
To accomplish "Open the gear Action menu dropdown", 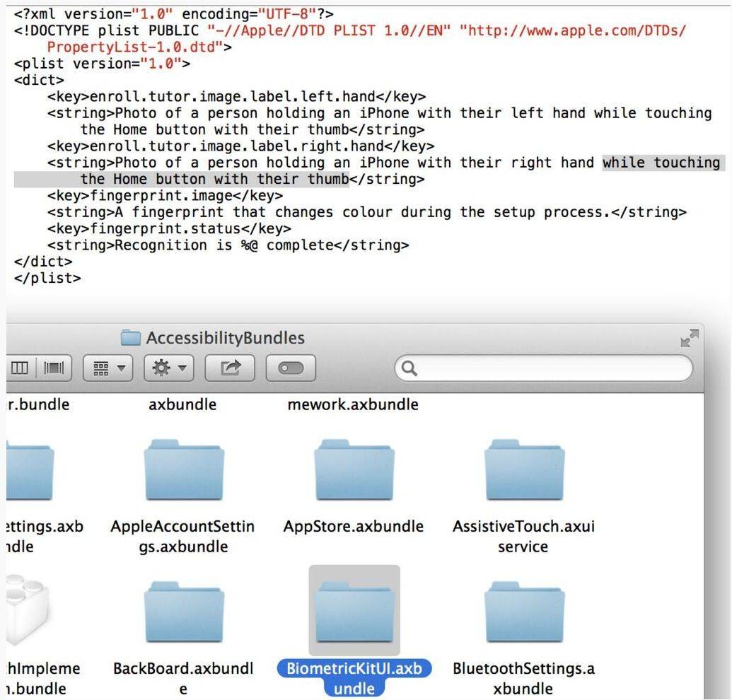I will (168, 368).
